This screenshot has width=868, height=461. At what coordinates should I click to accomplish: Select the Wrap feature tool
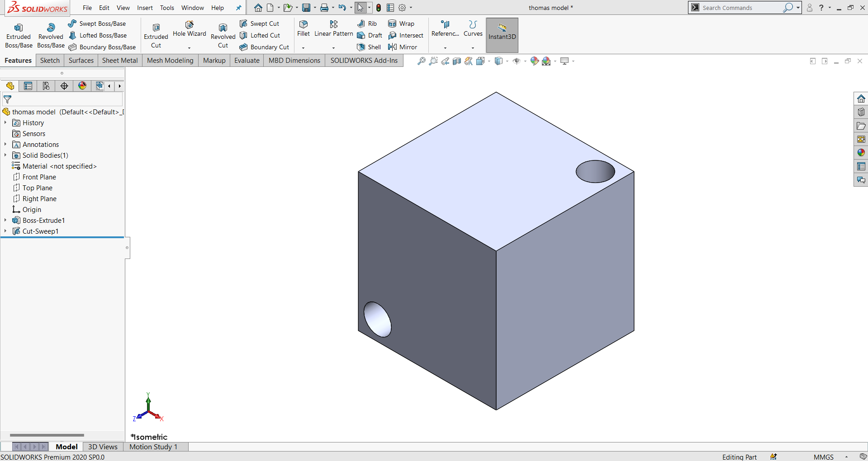(x=402, y=24)
